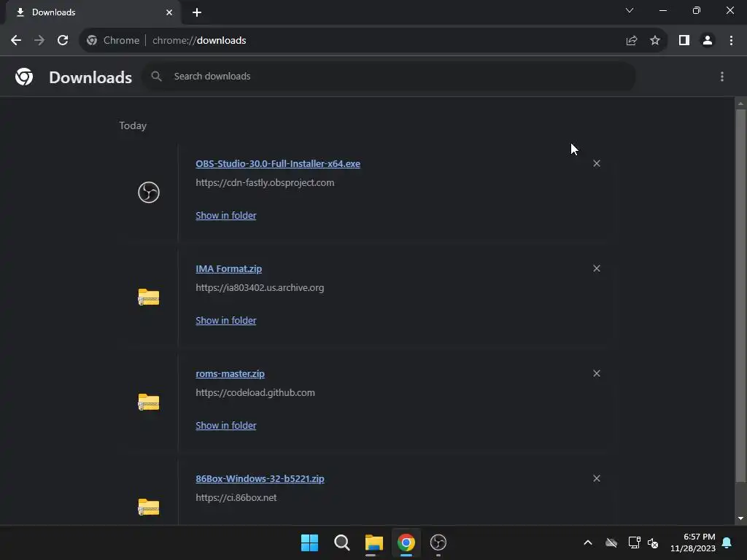
Task: Show roms-master.zip in folder
Action: point(226,425)
